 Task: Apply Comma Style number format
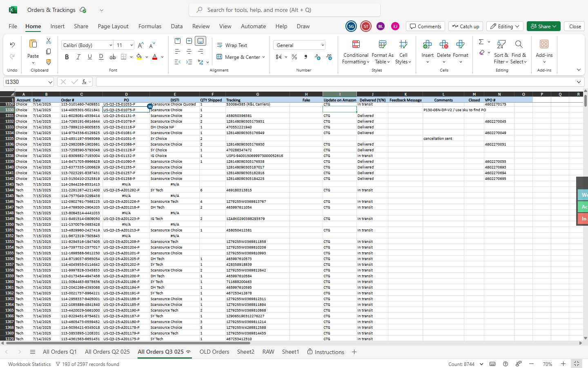[306, 57]
